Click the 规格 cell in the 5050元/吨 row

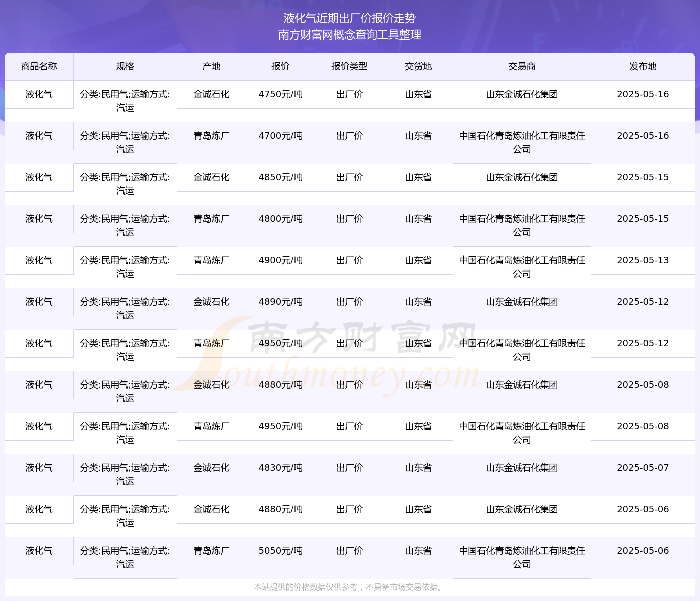tap(125, 558)
